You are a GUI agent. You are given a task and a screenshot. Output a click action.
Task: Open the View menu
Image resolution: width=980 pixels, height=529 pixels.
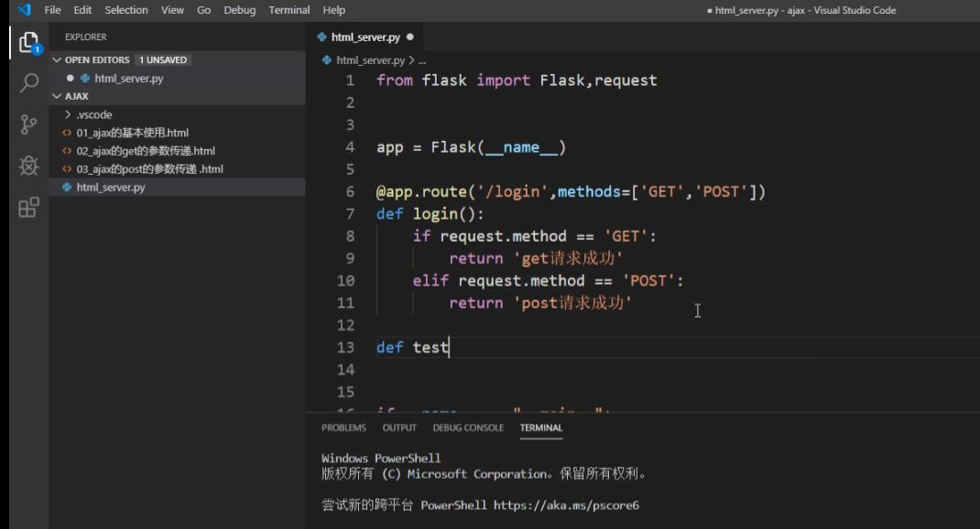coord(172,10)
